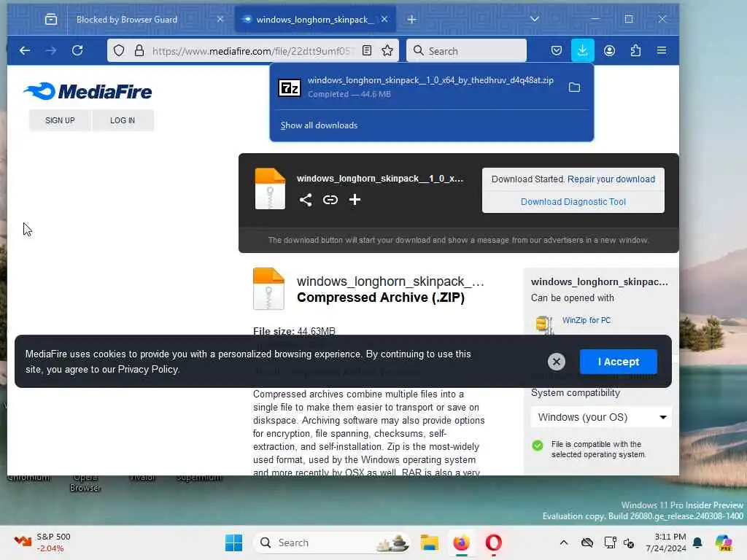This screenshot has height=560, width=747.
Task: Reload the MediaFire page
Action: pyautogui.click(x=77, y=50)
